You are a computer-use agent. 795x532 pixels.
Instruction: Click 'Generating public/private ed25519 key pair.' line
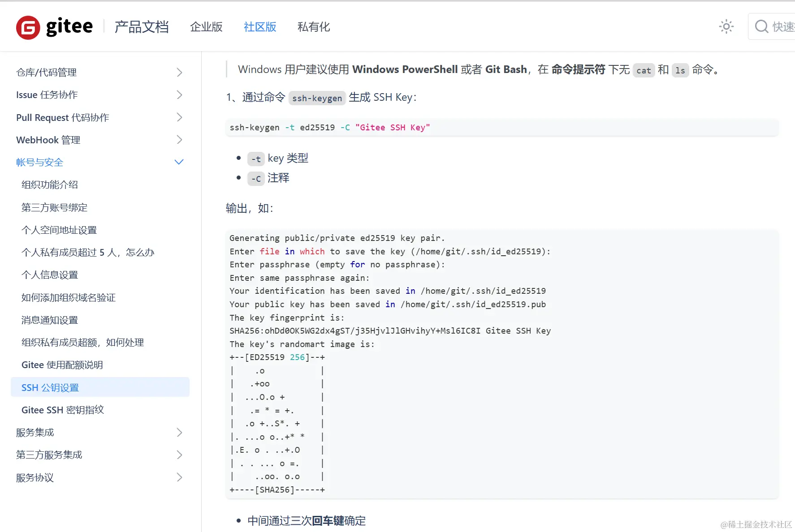tap(337, 238)
